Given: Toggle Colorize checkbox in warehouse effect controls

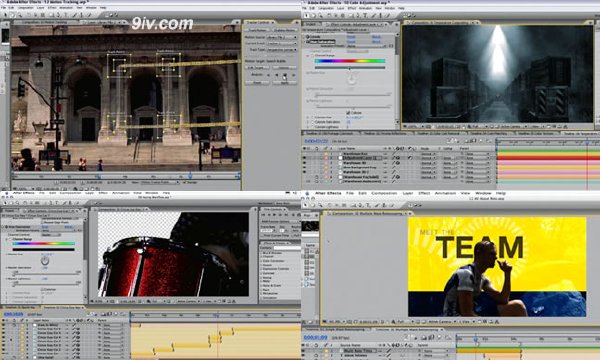Looking at the screenshot, I should [348, 113].
